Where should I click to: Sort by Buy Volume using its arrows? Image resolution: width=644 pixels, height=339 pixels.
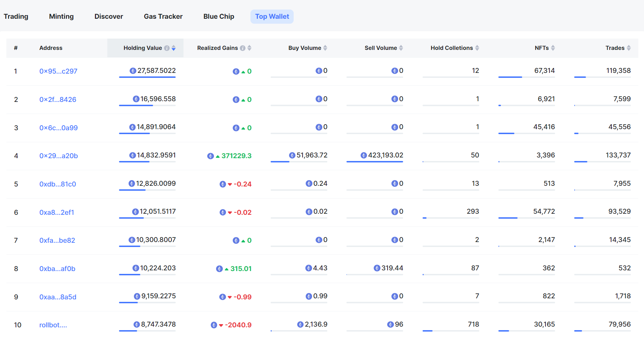point(325,48)
